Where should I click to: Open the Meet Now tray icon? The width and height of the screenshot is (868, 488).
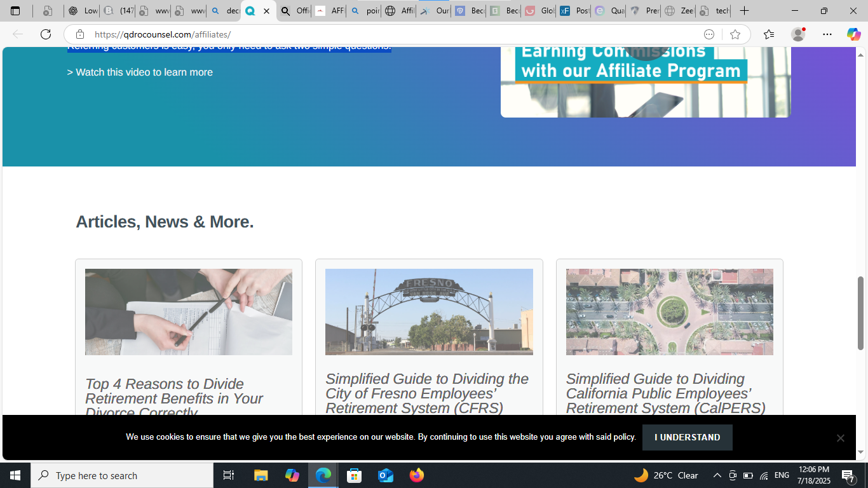coord(733,475)
